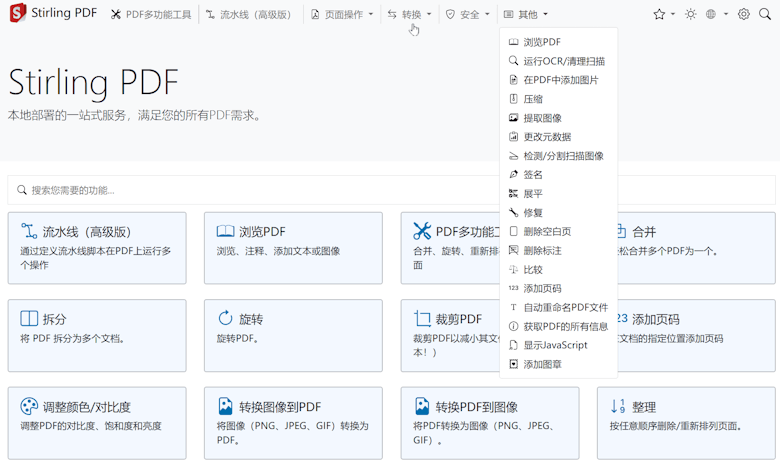Image resolution: width=780 pixels, height=466 pixels.
Task: Click the pen icon beside 签名
Action: (x=513, y=174)
